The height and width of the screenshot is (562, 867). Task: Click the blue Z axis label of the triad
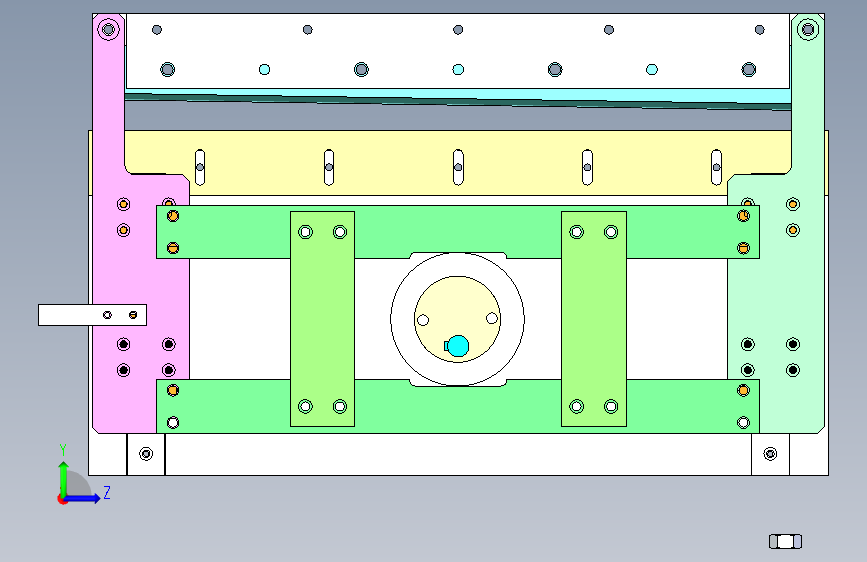click(107, 492)
